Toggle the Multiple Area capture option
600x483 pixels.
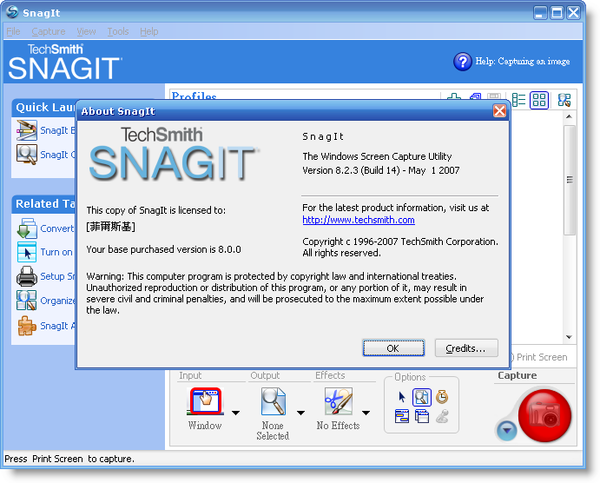pyautogui.click(x=422, y=416)
